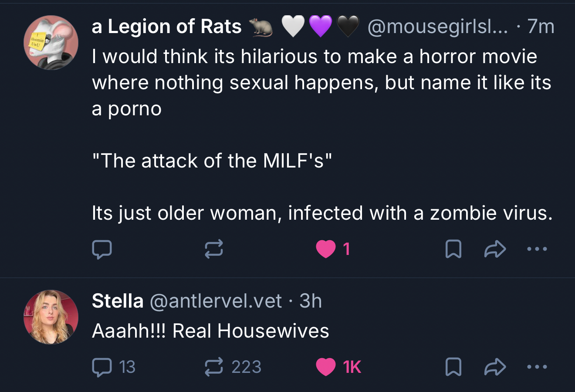
Task: Open more options on Legion of Rats post
Action: click(537, 249)
